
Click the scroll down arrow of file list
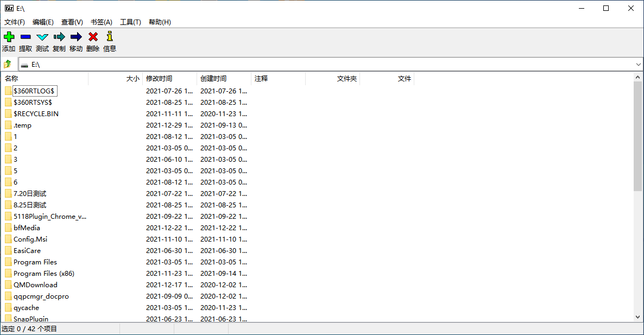click(637, 317)
